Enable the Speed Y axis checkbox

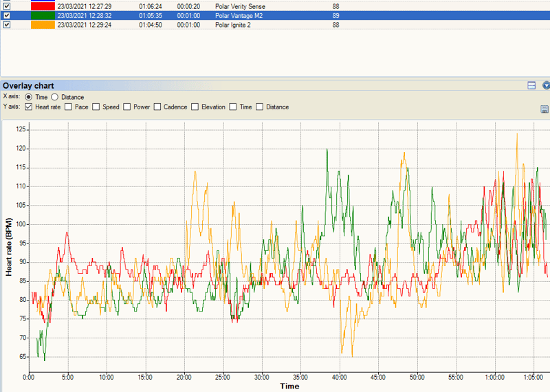(96, 107)
